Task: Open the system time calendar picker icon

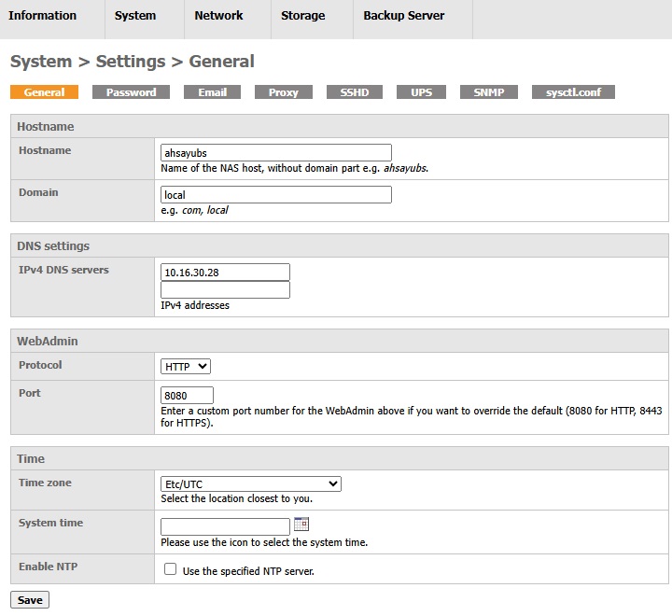Action: 301,524
